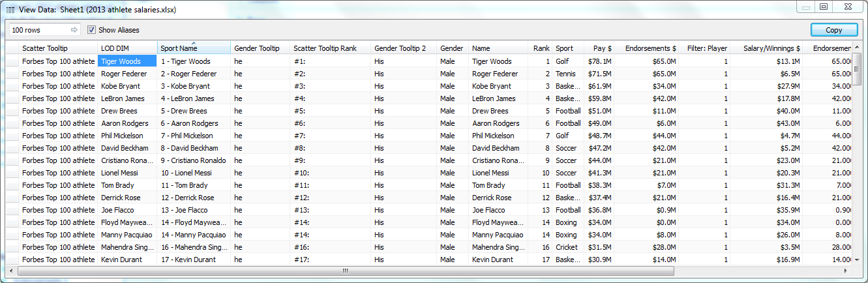Select the Name column header
This screenshot has height=283, width=868.
(498, 48)
